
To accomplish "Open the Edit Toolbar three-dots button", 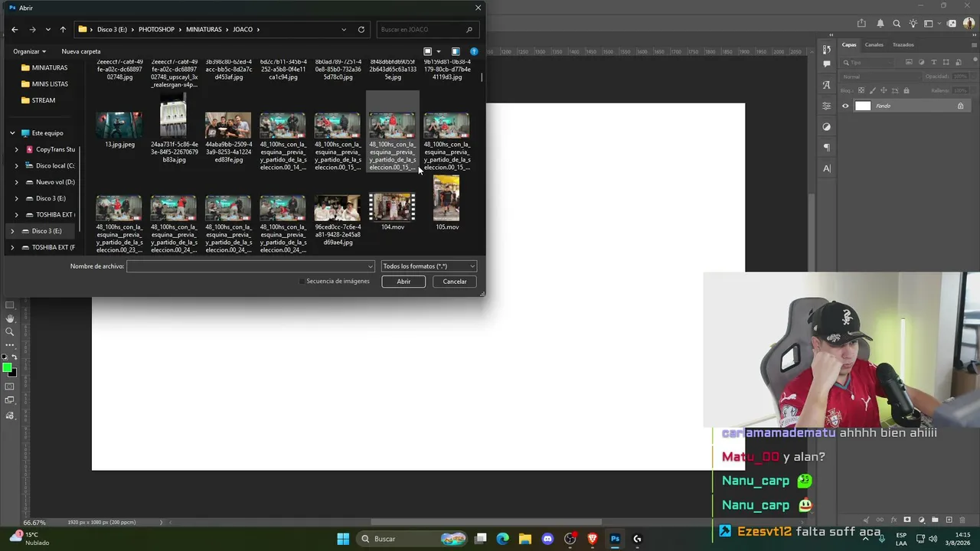I will click(x=10, y=345).
